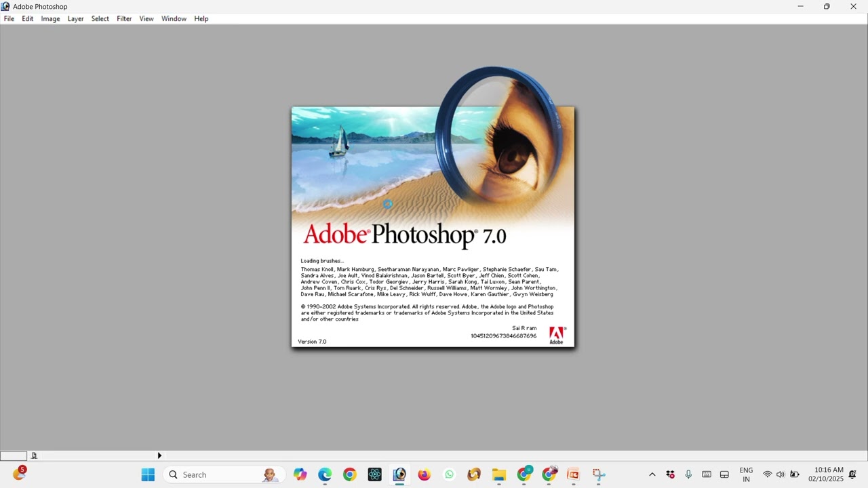The width and height of the screenshot is (868, 488).
Task: Click the zoom percentage field in status bar
Action: click(x=14, y=455)
